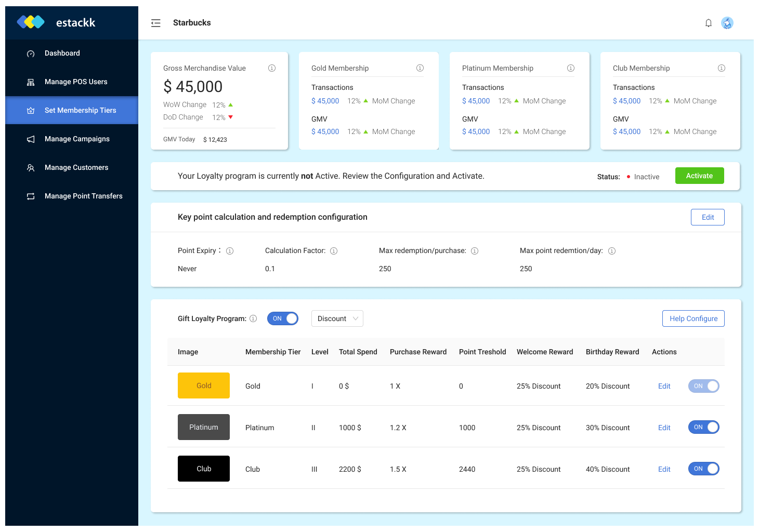Toggle the Platinum tier switch
Screen dimensions: 759x532
tap(703, 427)
